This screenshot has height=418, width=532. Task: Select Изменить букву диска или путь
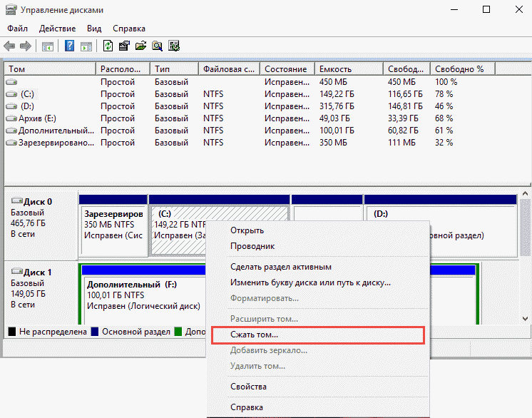(310, 282)
